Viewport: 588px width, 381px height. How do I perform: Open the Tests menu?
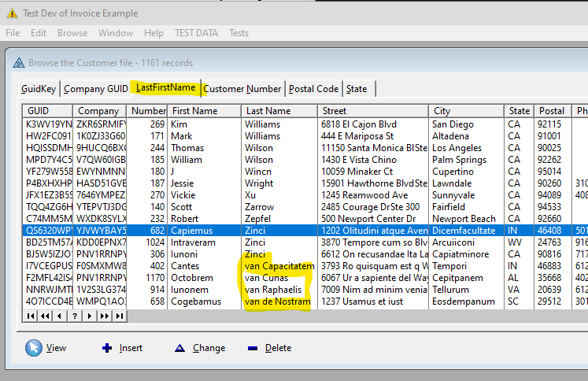(x=239, y=33)
